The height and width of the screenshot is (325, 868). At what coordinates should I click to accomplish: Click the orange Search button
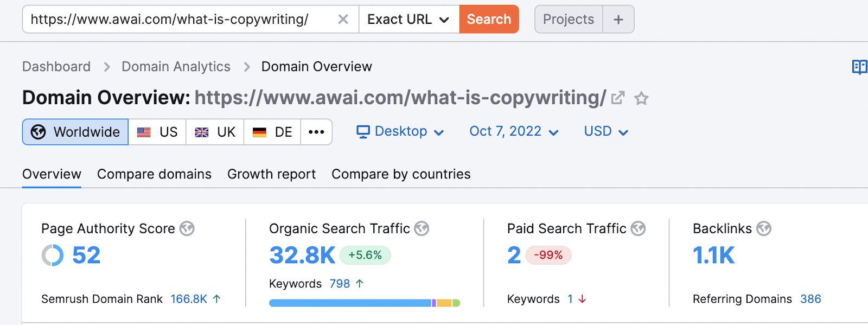489,20
